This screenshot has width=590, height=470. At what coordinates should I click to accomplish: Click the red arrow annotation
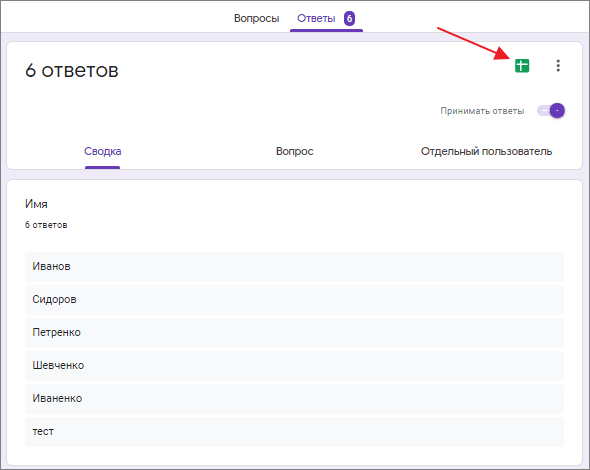point(473,43)
